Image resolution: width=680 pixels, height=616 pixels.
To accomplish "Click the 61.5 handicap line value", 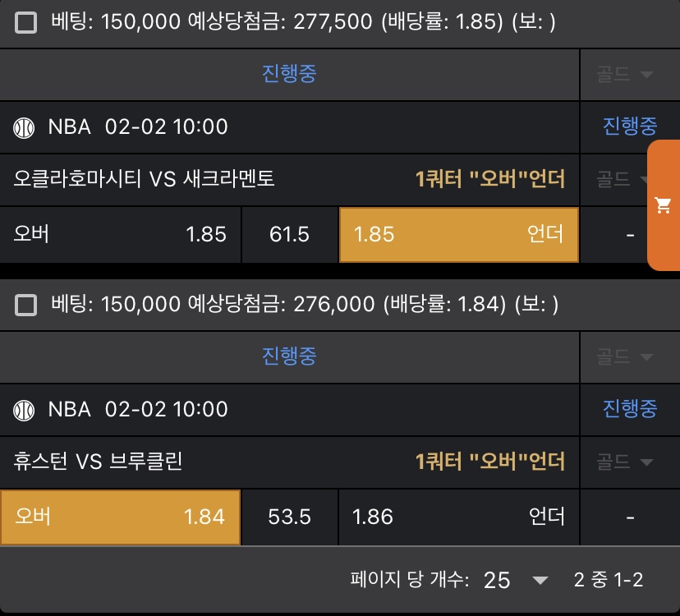I will click(x=289, y=235).
